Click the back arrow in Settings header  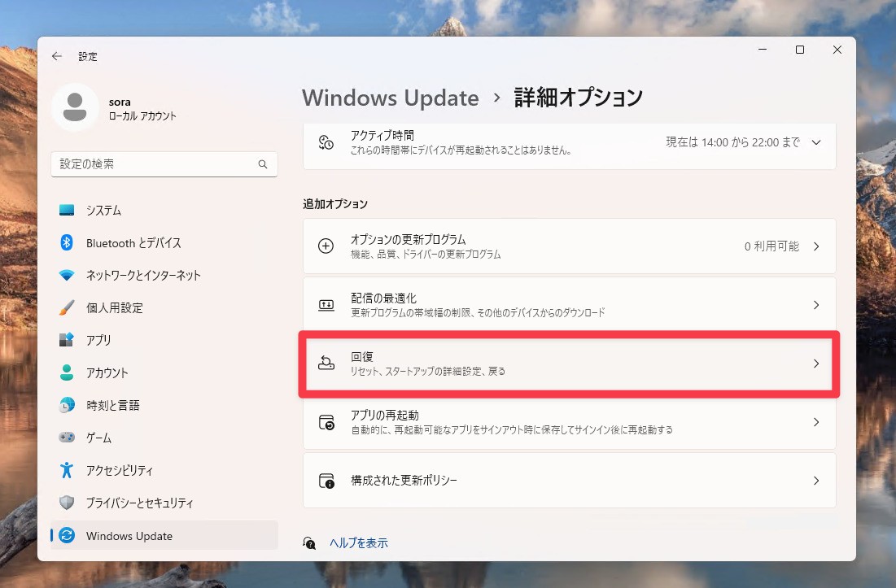point(57,56)
